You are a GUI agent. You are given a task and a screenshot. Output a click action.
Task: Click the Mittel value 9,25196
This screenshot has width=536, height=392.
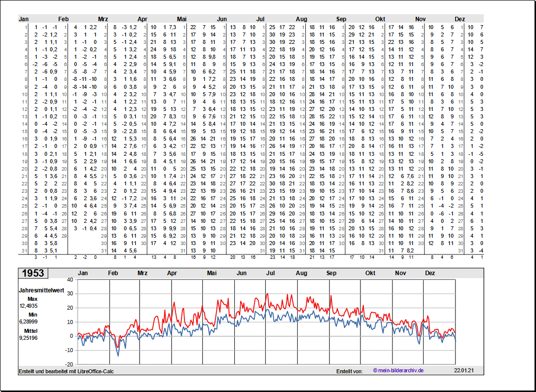(x=29, y=338)
